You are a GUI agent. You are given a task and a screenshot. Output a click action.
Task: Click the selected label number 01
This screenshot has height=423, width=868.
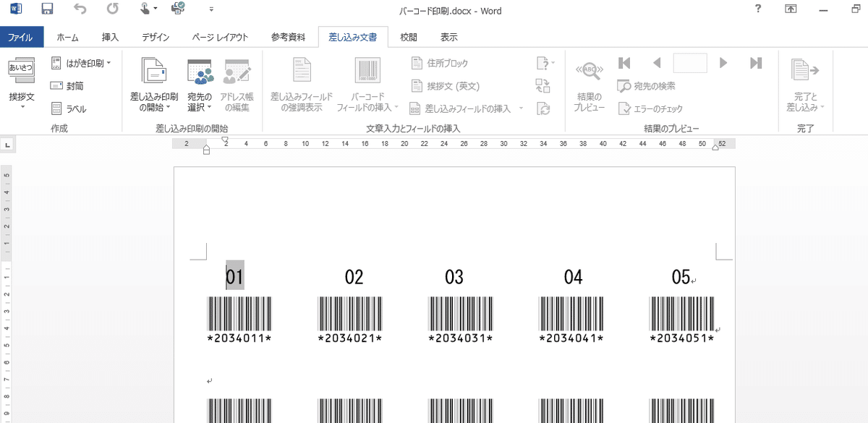tap(235, 277)
